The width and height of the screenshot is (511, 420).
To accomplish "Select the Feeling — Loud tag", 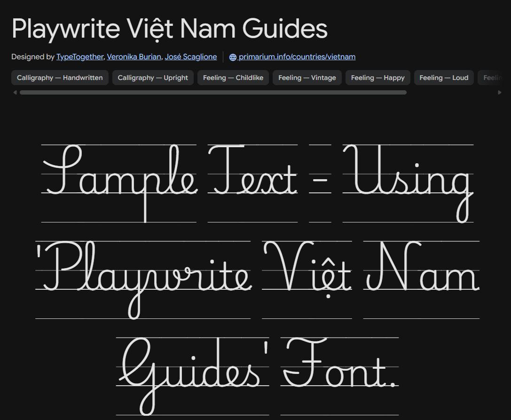I will [x=444, y=78].
